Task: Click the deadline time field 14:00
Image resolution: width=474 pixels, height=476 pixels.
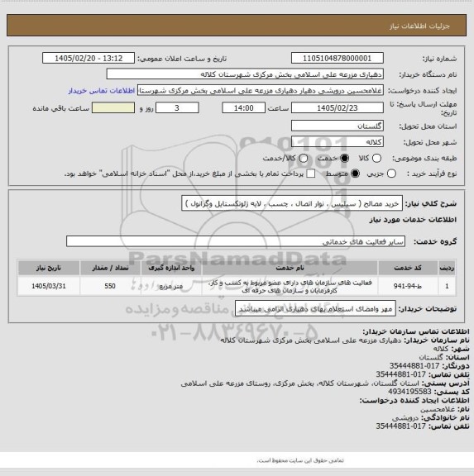Action: tap(244, 107)
